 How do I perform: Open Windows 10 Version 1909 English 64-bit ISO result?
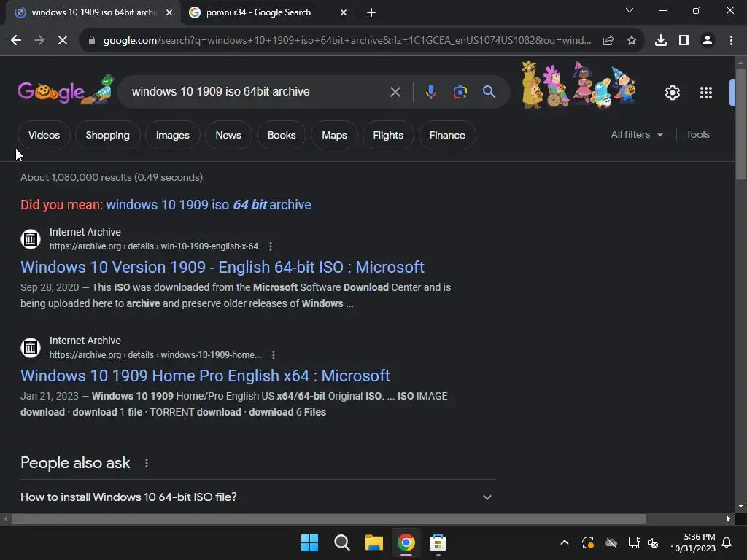222,267
